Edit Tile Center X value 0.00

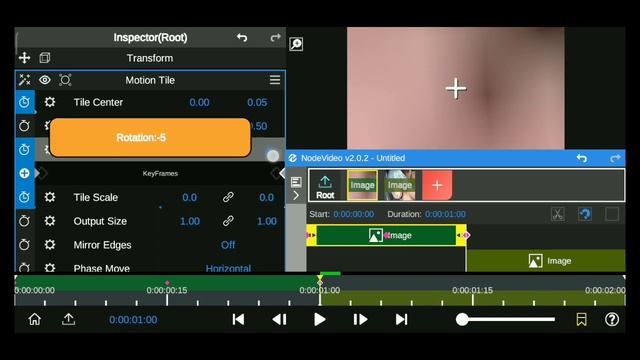[x=199, y=102]
